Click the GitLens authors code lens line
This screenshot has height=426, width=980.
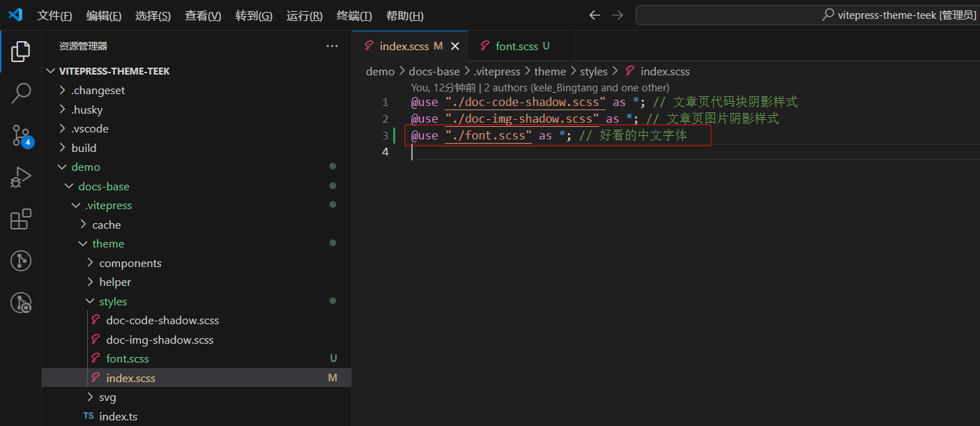tap(540, 88)
